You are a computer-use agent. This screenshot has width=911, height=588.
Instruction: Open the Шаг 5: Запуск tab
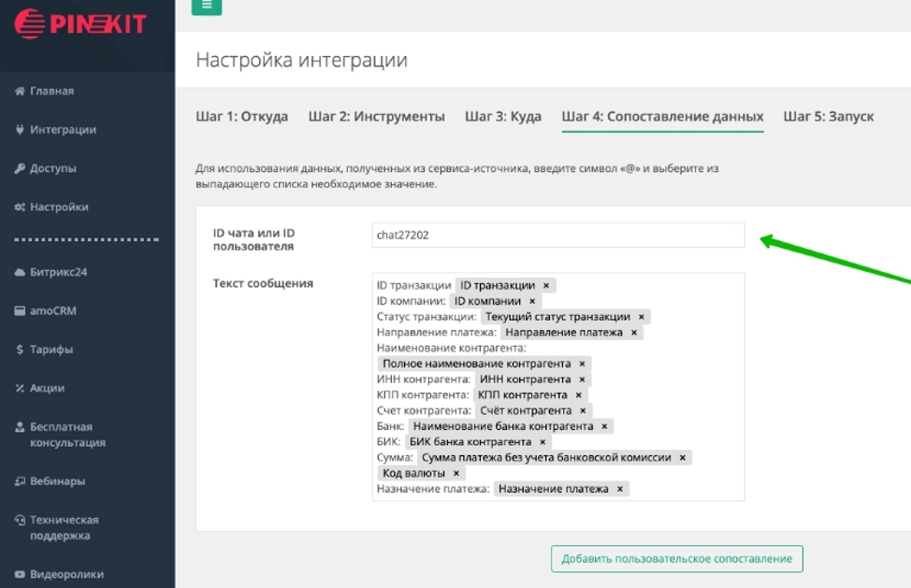pos(828,117)
